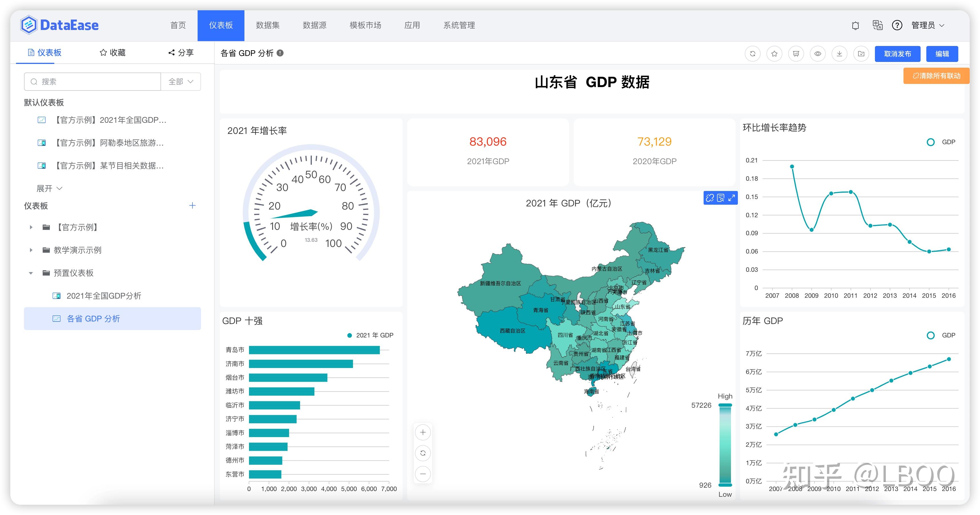This screenshot has width=980, height=515.
Task: Expand the 教学演示示例 folder arrow
Action: coord(31,250)
